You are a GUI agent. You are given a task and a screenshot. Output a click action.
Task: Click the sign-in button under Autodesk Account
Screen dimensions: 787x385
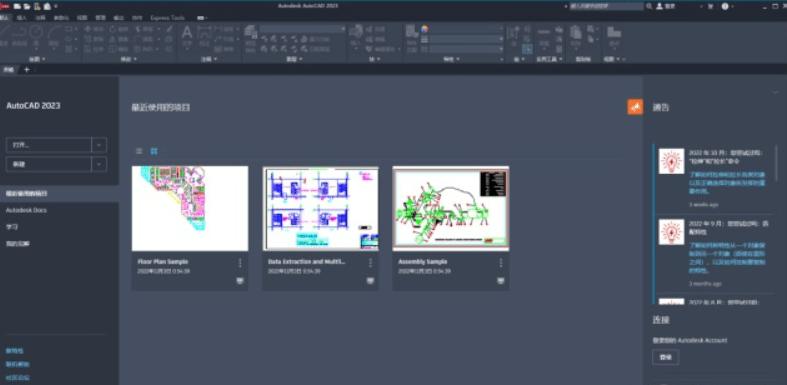click(666, 357)
